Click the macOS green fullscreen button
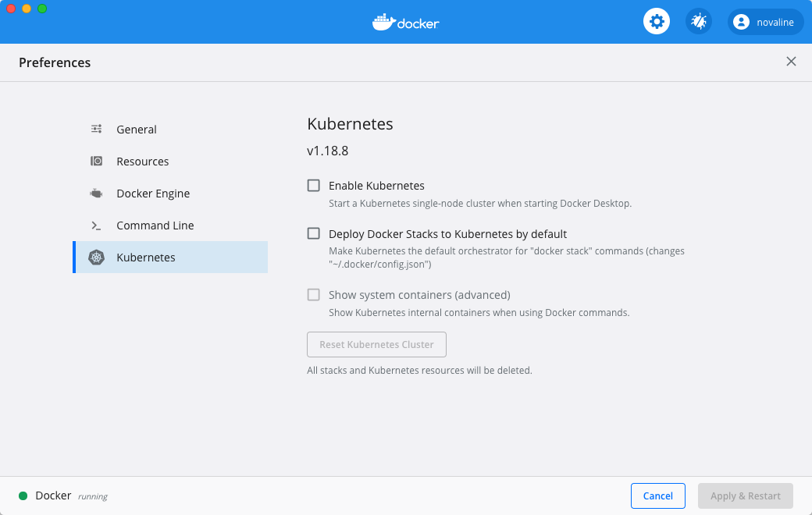812x515 pixels. coord(42,9)
